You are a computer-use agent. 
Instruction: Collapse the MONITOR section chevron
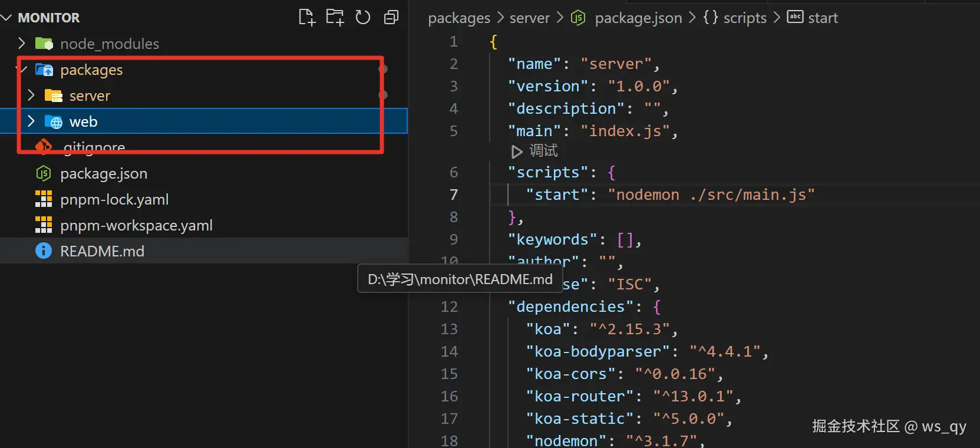click(x=6, y=18)
